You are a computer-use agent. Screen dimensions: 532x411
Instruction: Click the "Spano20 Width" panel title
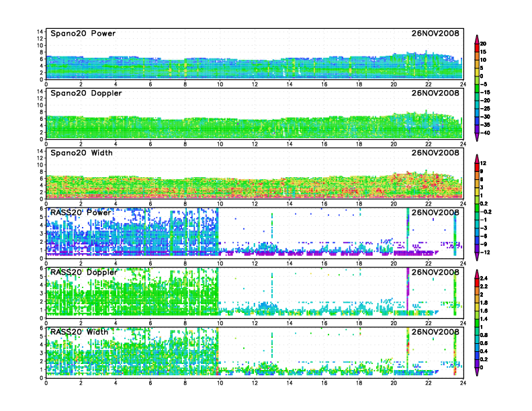[x=81, y=153]
